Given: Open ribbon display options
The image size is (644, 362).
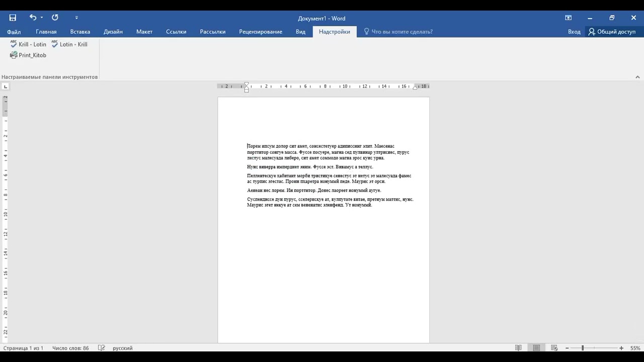Looking at the screenshot, I should (x=568, y=18).
